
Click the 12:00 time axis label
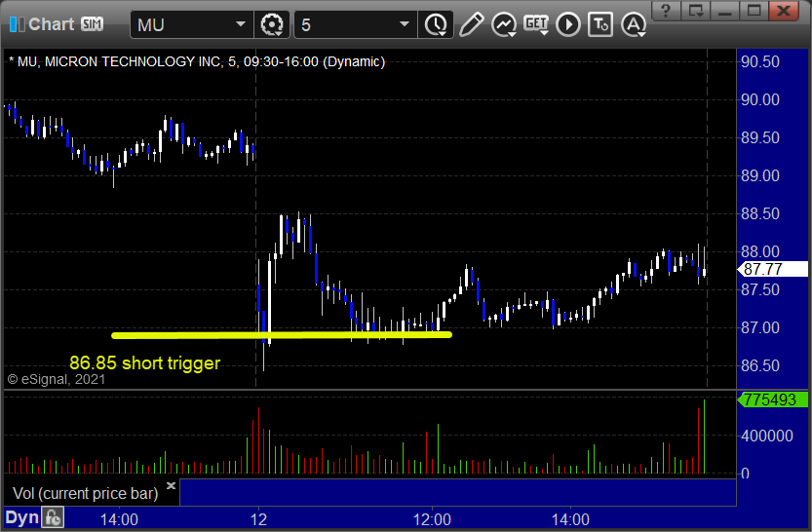432,519
